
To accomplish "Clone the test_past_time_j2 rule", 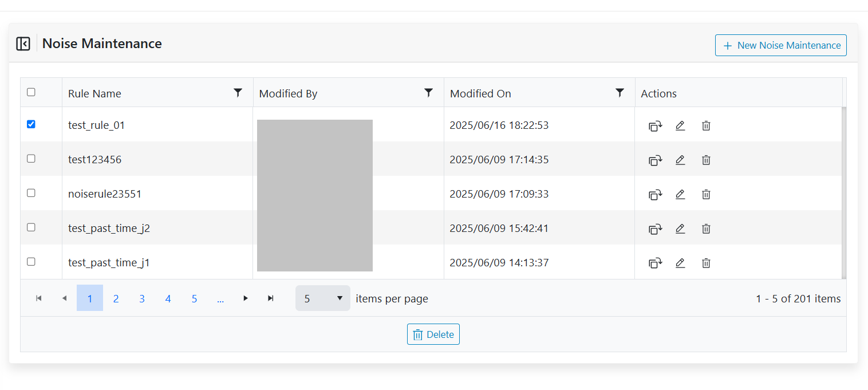I will pyautogui.click(x=655, y=229).
